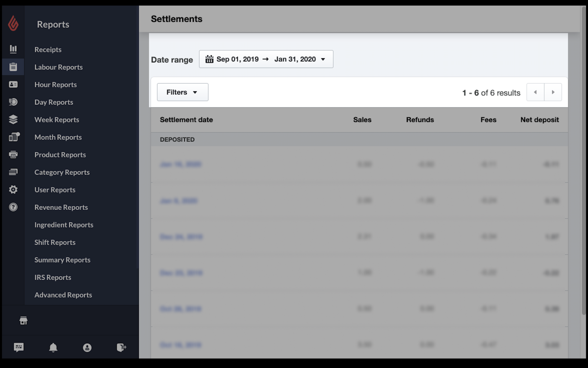Screen dimensions: 588x368
Task: Click the Settlements page title
Action: pos(176,19)
